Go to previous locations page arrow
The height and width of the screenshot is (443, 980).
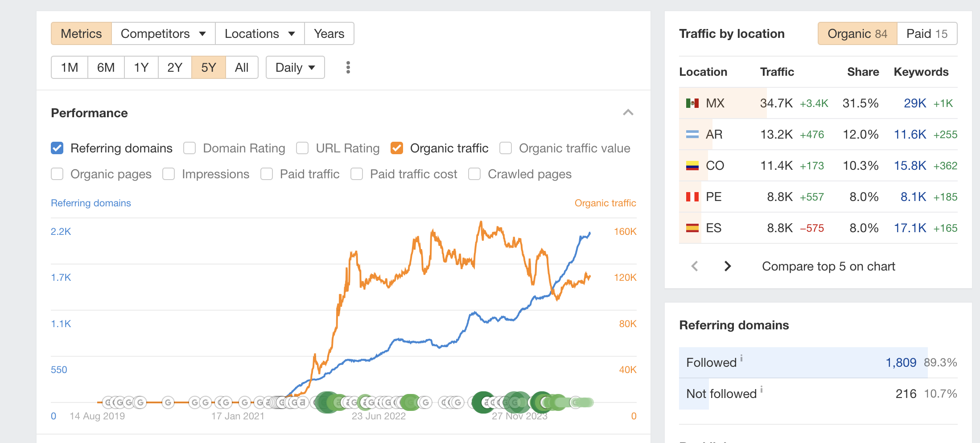(694, 266)
